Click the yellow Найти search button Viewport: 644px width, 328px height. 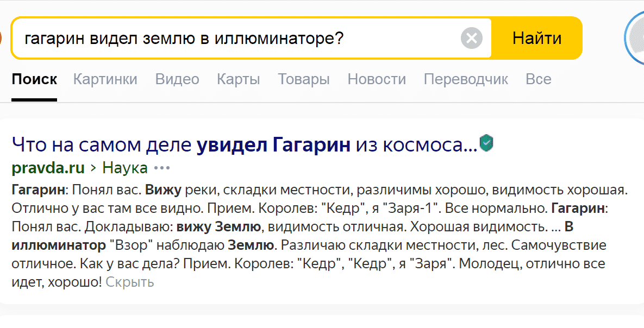point(537,38)
